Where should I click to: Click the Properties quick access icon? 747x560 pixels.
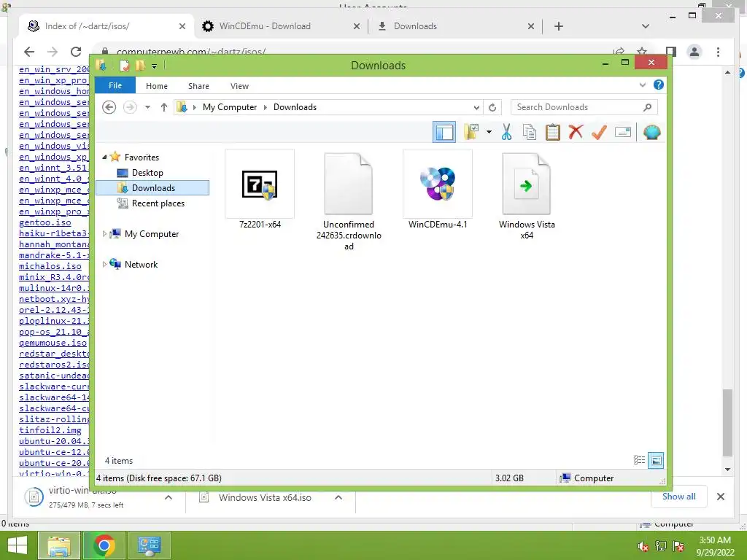pyautogui.click(x=124, y=65)
